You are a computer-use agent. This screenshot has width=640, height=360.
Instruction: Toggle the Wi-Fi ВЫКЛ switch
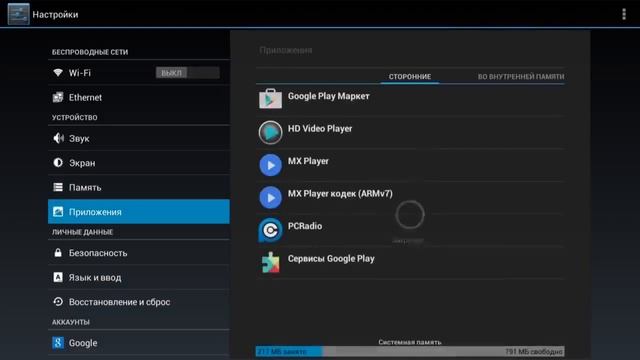click(x=187, y=73)
